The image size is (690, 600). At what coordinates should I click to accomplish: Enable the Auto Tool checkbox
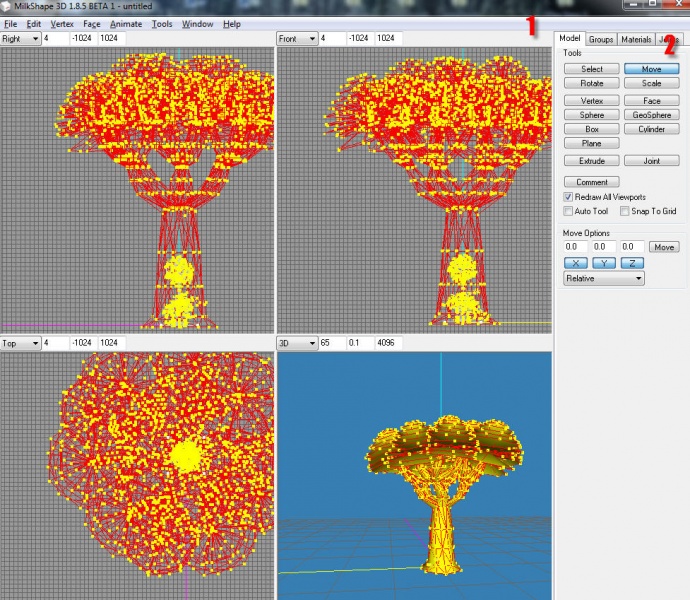[568, 212]
